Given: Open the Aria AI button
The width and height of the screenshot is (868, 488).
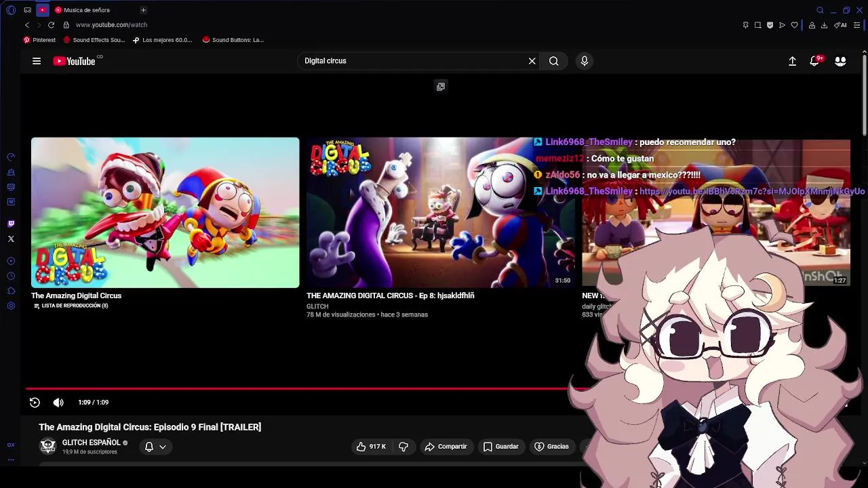Looking at the screenshot, I should coord(840,25).
